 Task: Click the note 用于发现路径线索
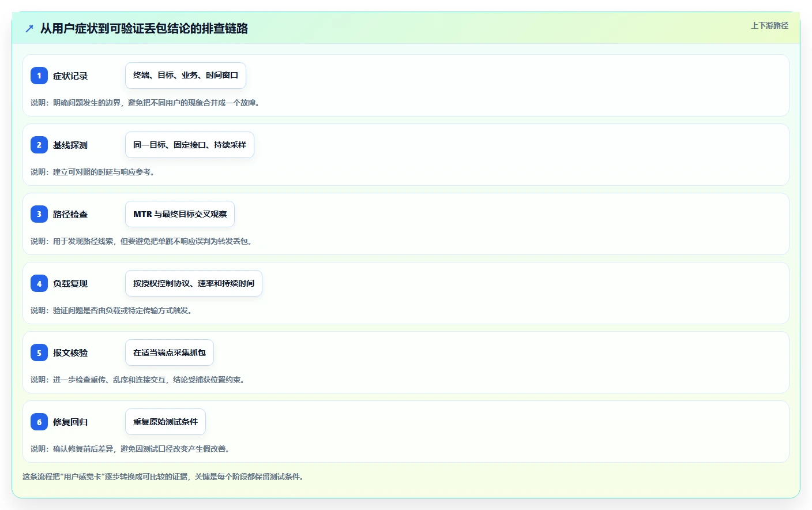(x=83, y=241)
